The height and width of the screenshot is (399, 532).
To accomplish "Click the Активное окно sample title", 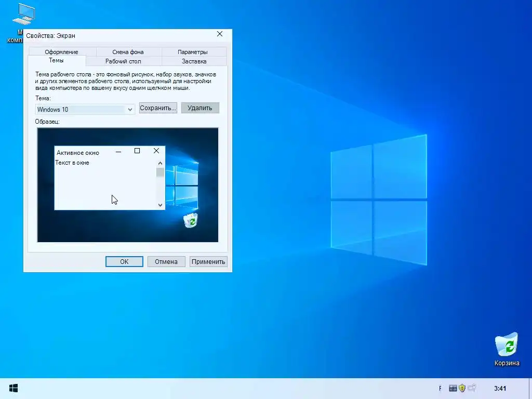I will click(x=78, y=153).
